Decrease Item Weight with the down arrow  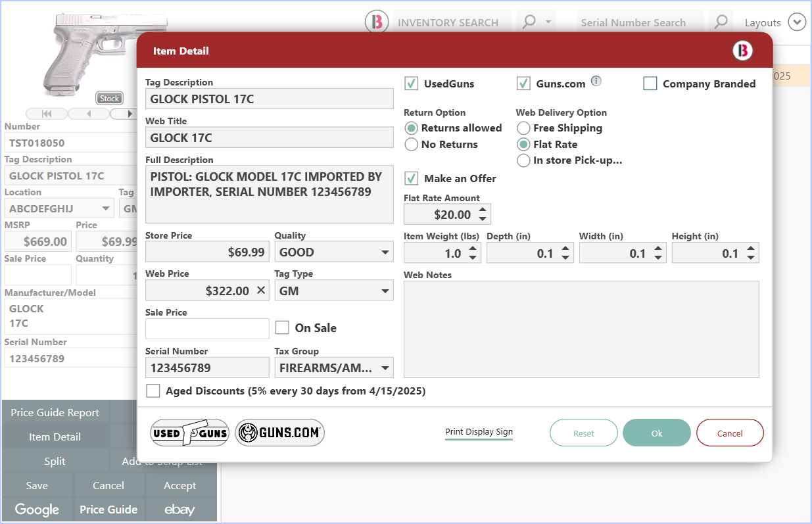pyautogui.click(x=473, y=258)
